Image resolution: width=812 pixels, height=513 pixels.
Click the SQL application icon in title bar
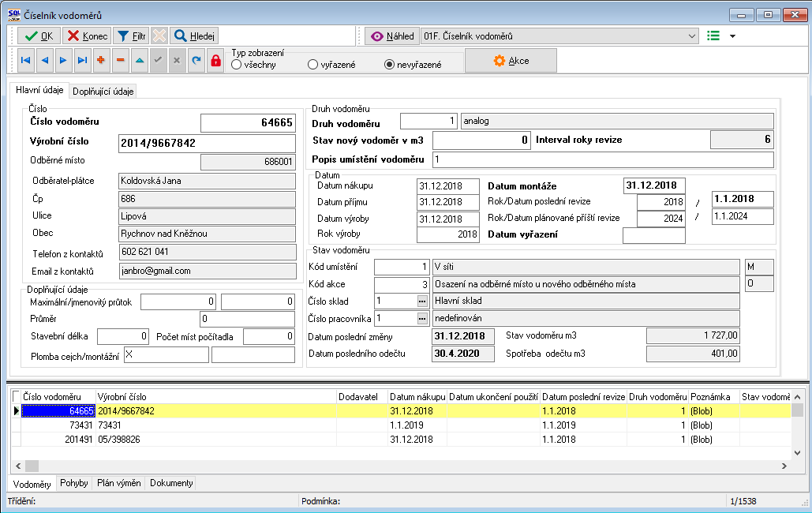tap(14, 14)
